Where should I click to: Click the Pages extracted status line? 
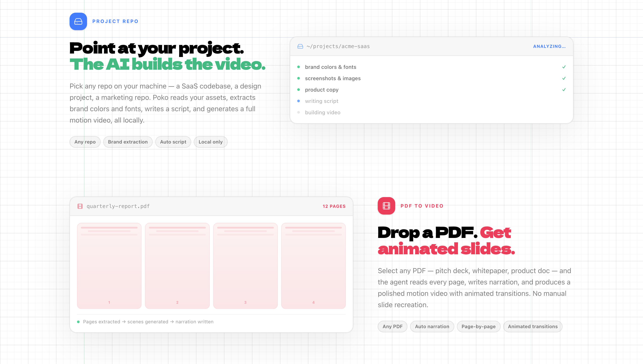(x=145, y=322)
